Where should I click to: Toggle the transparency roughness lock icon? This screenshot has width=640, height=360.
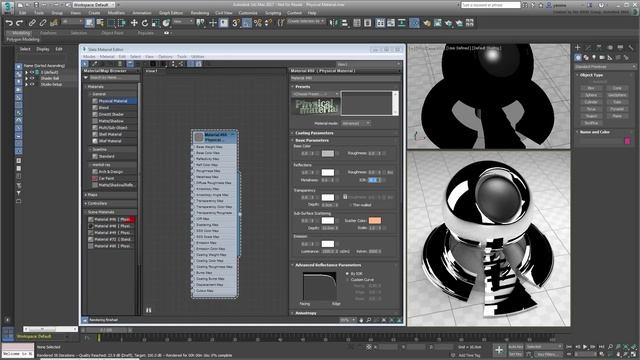pos(345,197)
